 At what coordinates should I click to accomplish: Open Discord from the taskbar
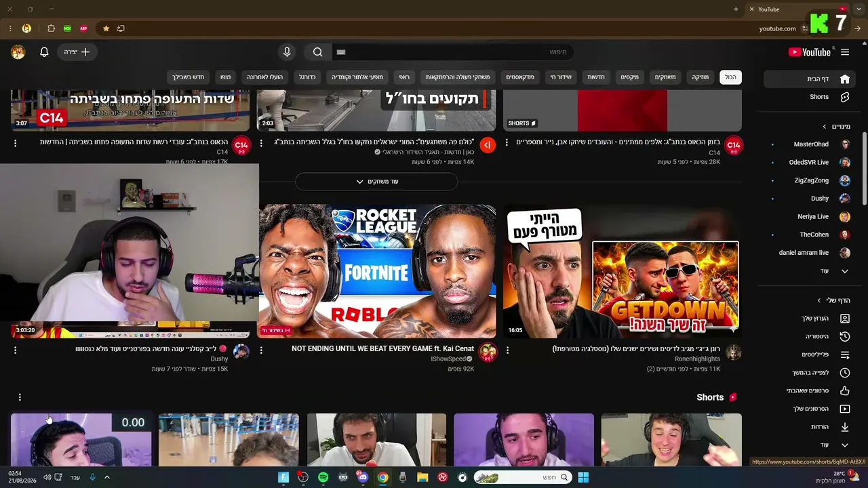point(363,477)
